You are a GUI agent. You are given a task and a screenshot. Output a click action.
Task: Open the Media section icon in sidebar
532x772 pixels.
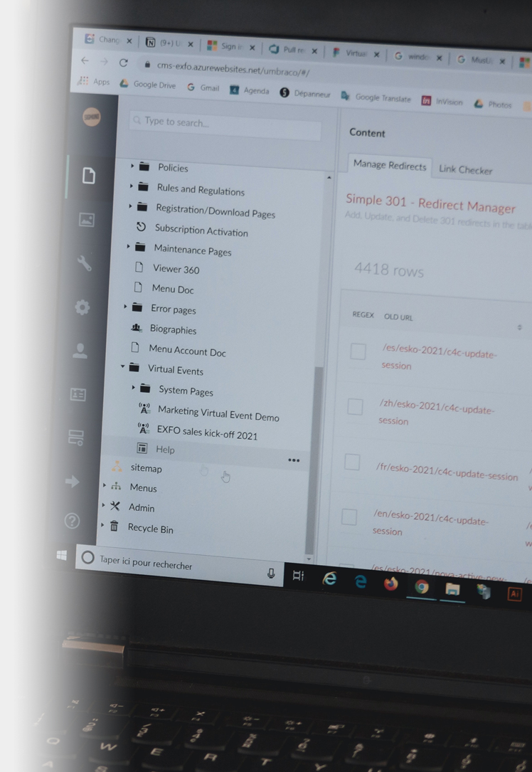87,220
